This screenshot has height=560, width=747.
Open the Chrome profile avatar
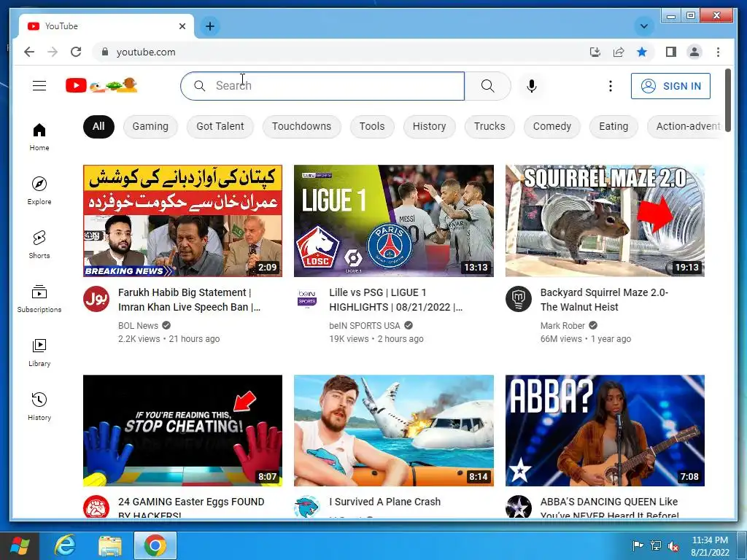(x=694, y=52)
